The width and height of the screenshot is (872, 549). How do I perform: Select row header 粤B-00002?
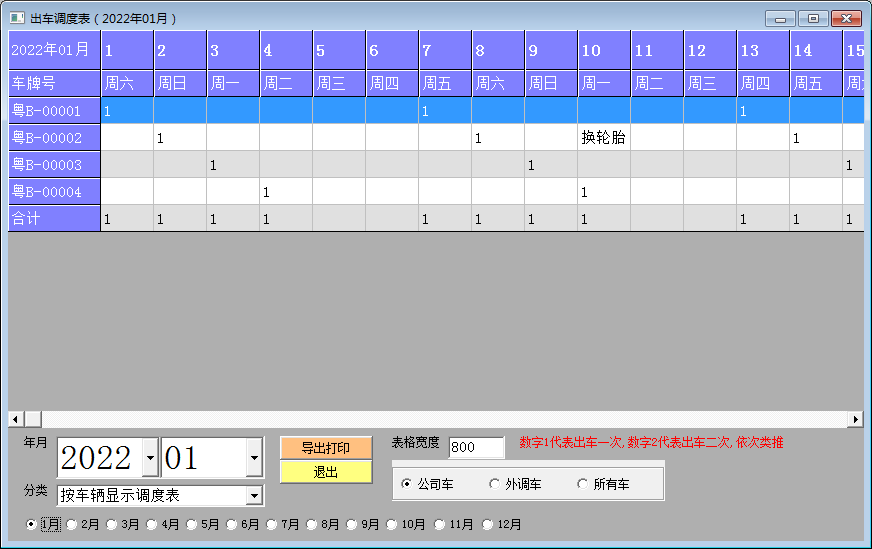click(54, 137)
